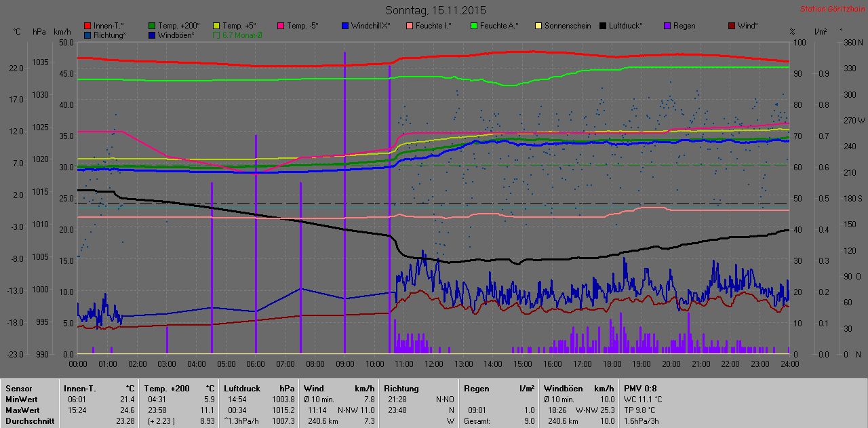Click the pink Temp. -5 legend icon
Viewport: 868px width, 428px height.
(x=281, y=26)
